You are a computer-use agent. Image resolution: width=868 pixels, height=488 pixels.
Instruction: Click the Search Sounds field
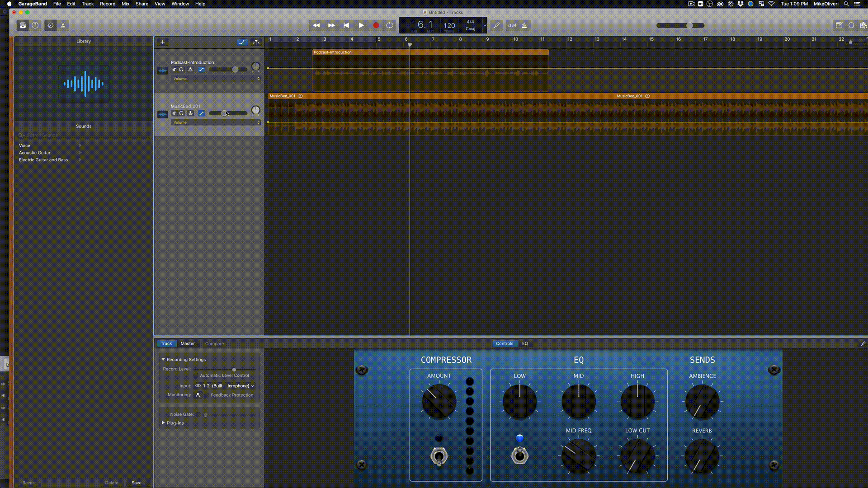(x=84, y=135)
